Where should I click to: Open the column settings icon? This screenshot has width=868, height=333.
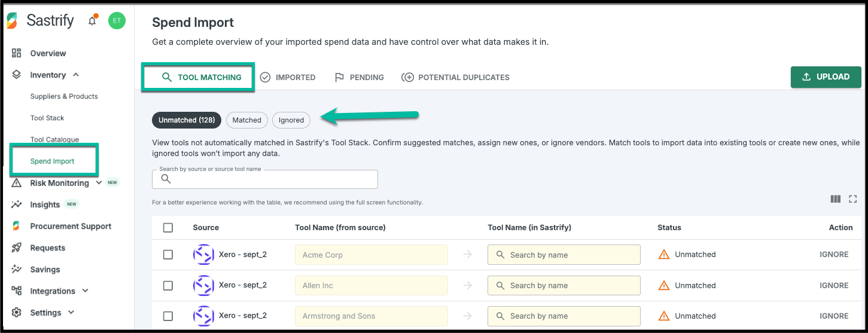[x=836, y=199]
